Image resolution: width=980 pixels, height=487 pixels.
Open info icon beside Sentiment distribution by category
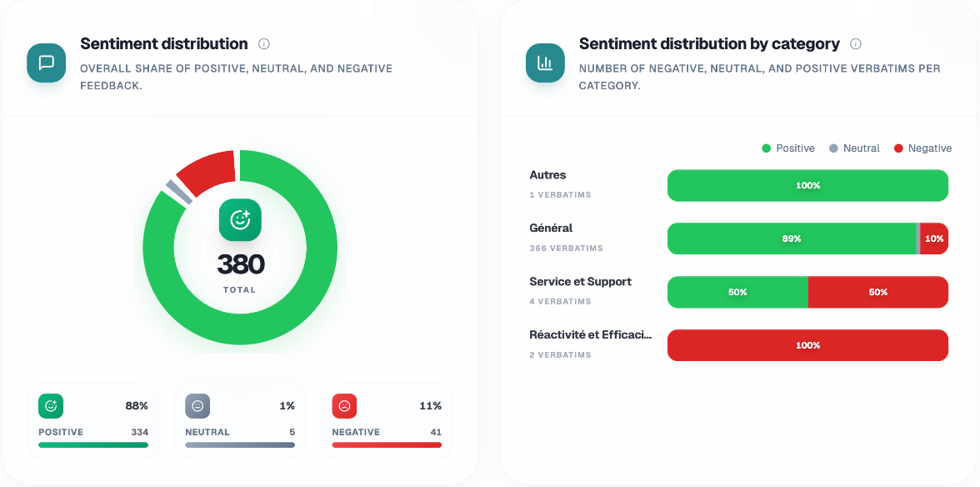coord(857,43)
